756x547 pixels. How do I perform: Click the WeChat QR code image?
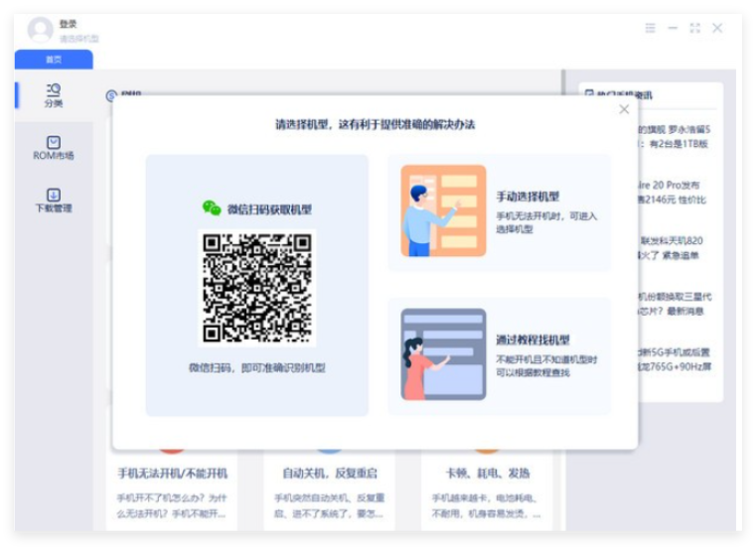(257, 288)
